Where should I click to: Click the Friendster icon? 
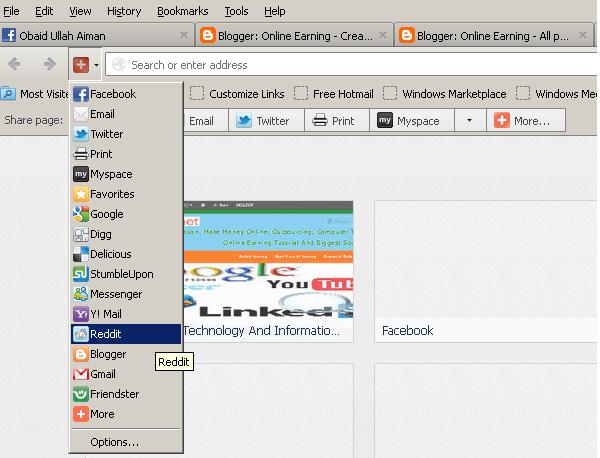[x=81, y=394]
